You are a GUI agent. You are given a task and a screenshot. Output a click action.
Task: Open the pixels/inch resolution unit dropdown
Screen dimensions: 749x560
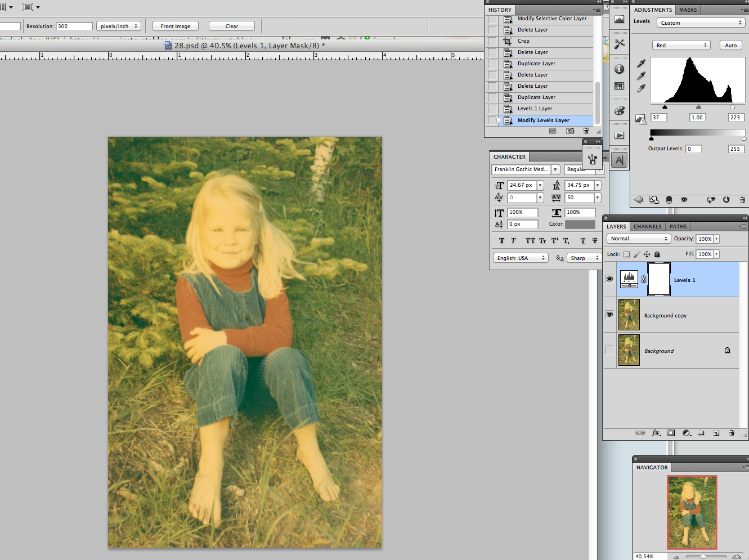click(119, 26)
